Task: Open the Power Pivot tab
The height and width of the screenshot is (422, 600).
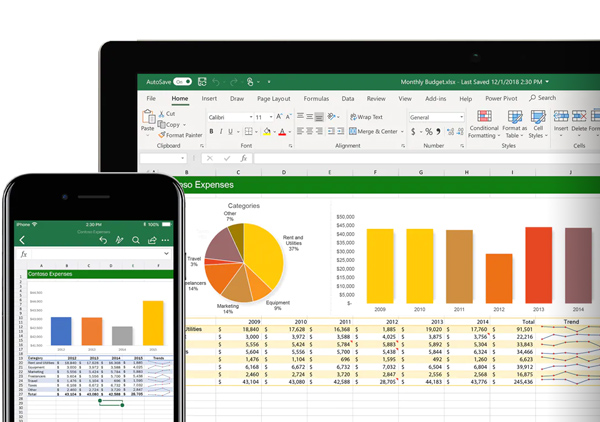Action: [501, 98]
